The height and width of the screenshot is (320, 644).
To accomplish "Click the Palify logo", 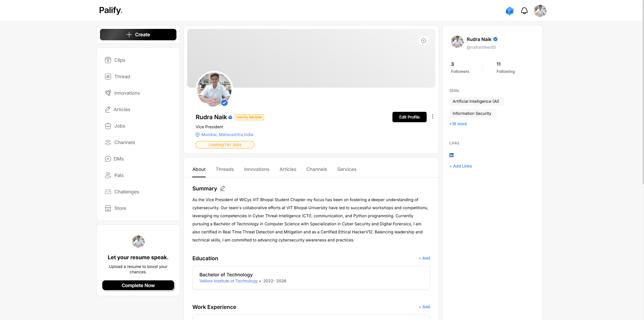I will (111, 10).
